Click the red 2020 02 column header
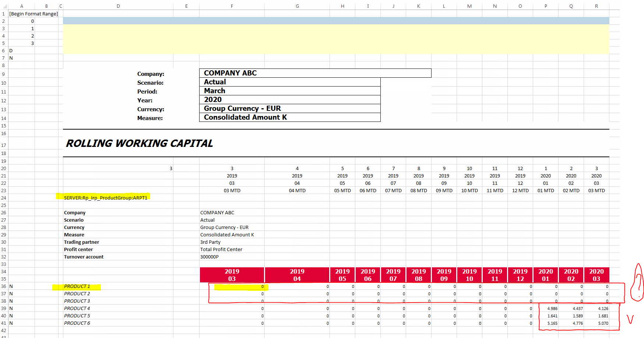 (x=571, y=275)
